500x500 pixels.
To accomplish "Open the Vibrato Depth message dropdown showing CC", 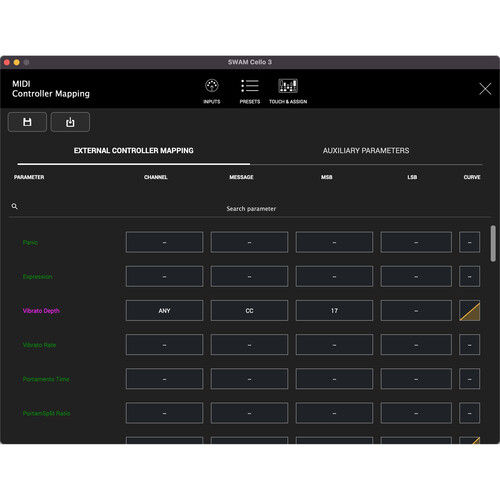I will [249, 311].
